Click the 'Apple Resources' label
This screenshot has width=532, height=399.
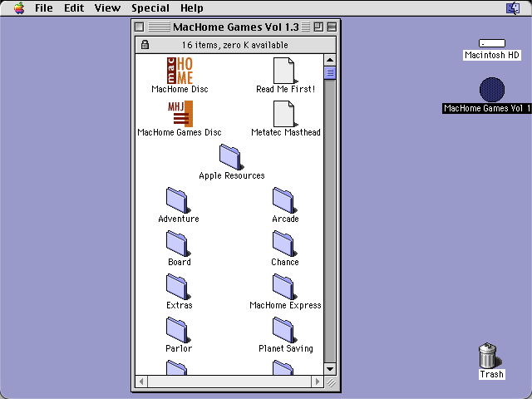pos(232,175)
